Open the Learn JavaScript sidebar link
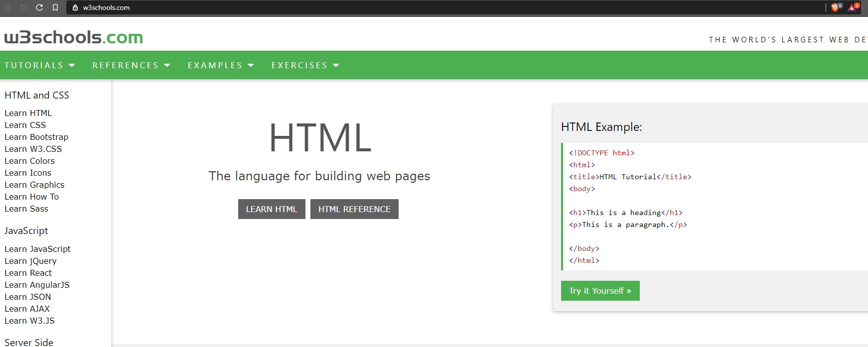The width and height of the screenshot is (868, 347). pos(38,249)
